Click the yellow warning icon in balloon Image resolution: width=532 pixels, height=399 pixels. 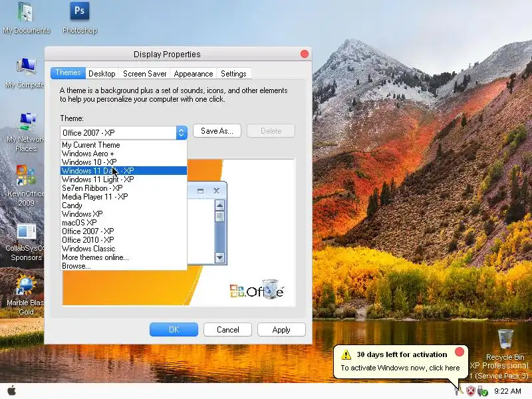click(346, 354)
